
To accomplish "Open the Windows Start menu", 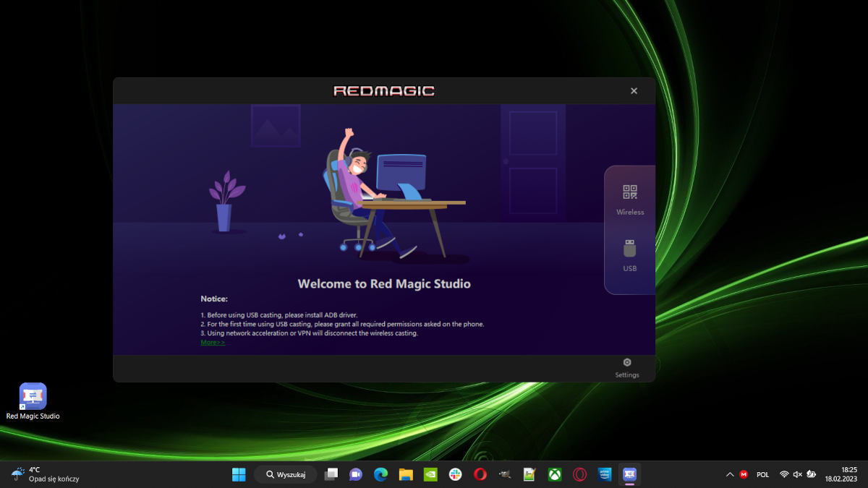I will pos(239,474).
